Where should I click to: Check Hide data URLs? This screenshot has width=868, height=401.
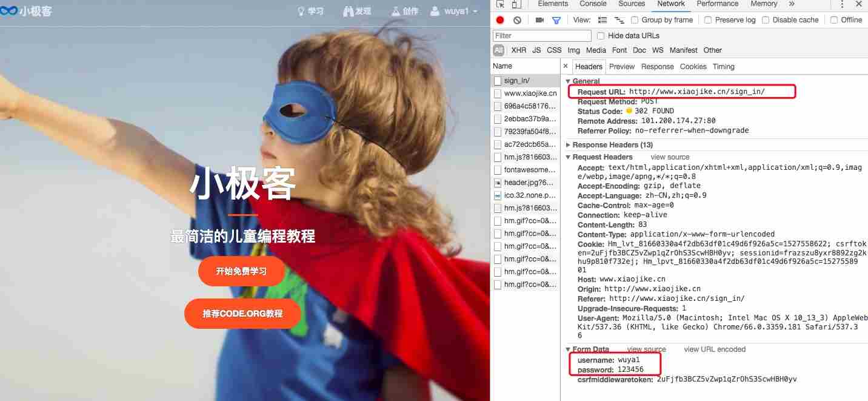click(601, 36)
